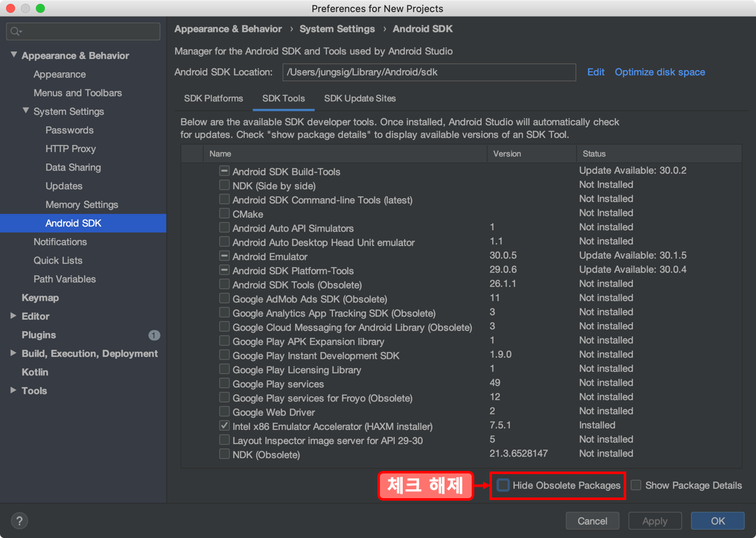This screenshot has height=538, width=756.
Task: Enable Show Package Details checkbox
Action: point(636,485)
